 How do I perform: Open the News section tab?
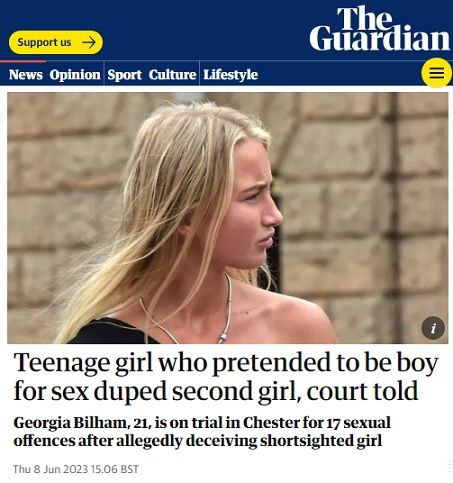(x=26, y=74)
